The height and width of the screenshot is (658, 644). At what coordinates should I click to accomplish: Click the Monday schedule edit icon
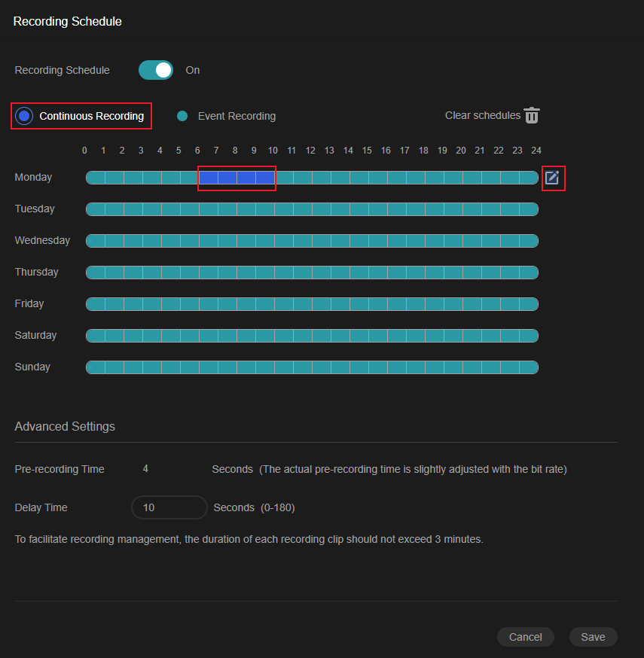[x=552, y=178]
